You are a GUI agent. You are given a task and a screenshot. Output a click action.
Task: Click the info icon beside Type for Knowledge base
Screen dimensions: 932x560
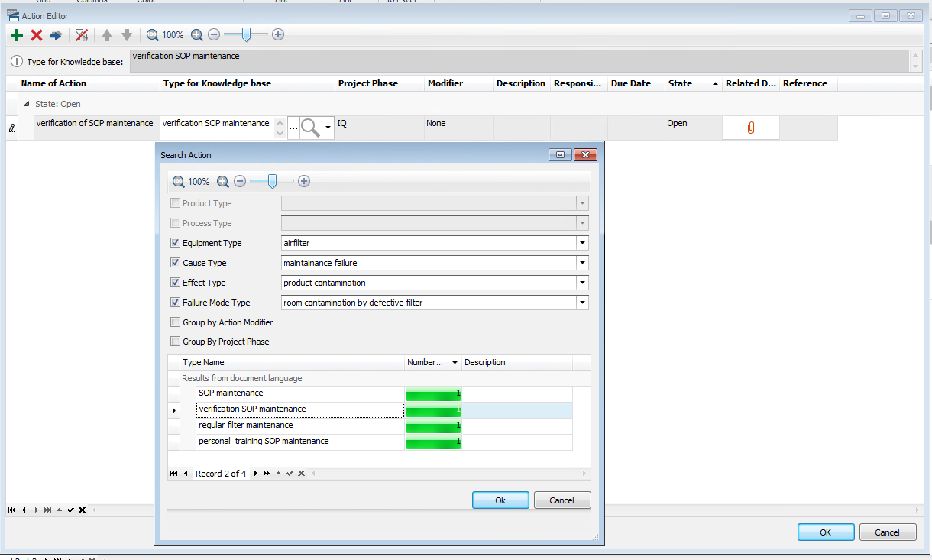16,61
